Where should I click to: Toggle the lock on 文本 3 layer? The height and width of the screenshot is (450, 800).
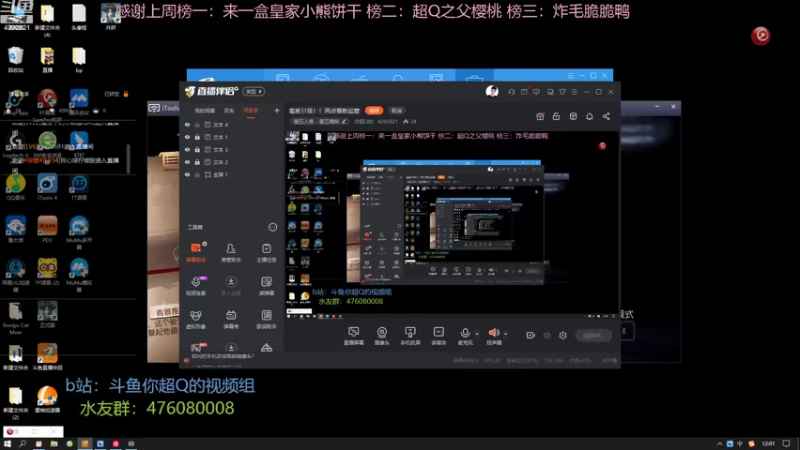coord(197,149)
